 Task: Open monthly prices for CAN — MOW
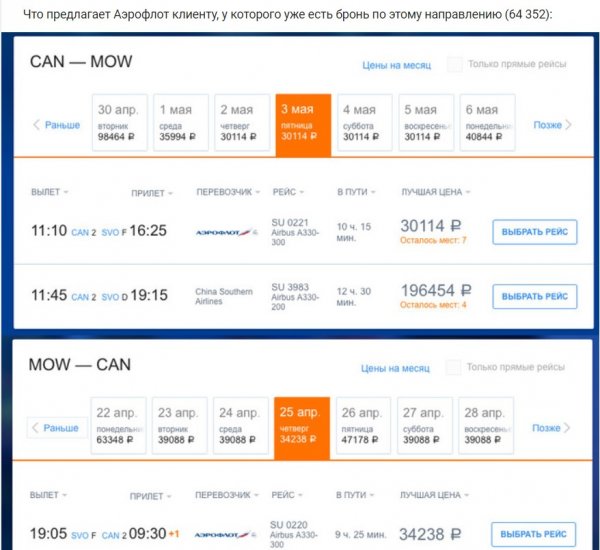396,65
